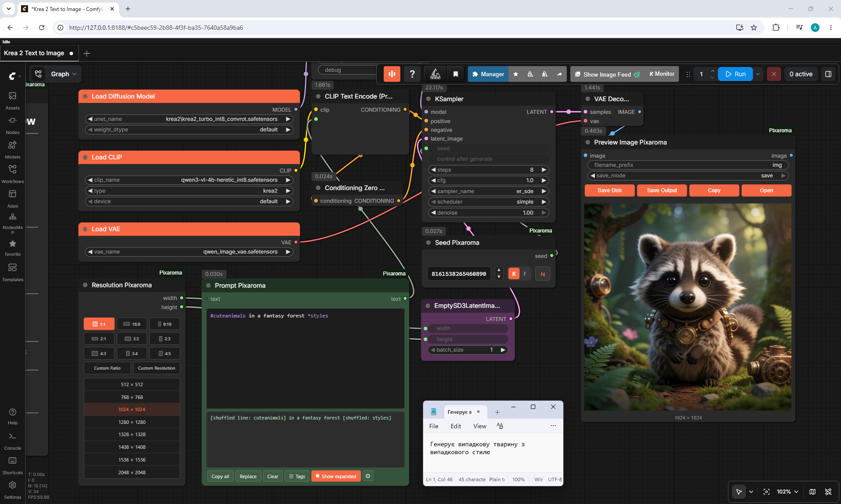Select 16:9 aspect ratio
Screen dimensions: 841x504
pos(132,324)
